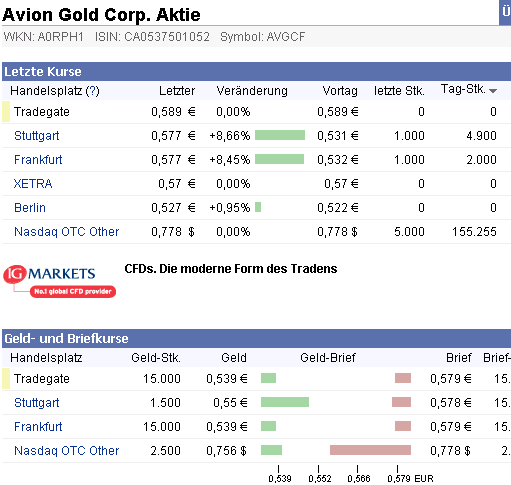Viewport: 511px width, 485px height.
Task: Click Nasdaq Geld-Stk. value 2.500
Action: coord(165,451)
